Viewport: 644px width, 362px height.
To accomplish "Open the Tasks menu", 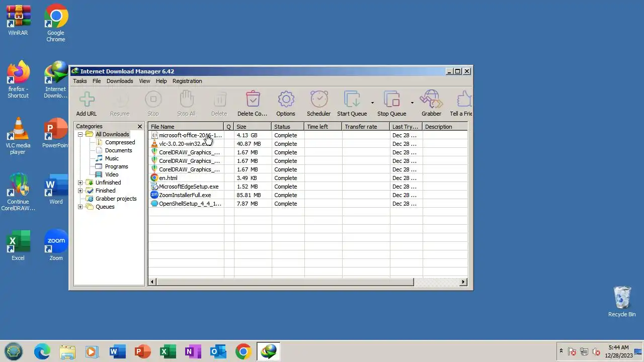I will pyautogui.click(x=79, y=81).
